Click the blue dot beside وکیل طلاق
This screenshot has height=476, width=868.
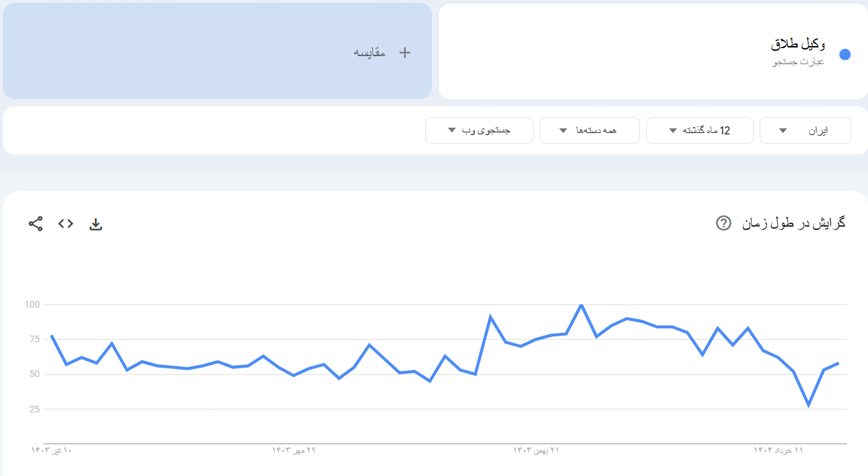[x=845, y=55]
